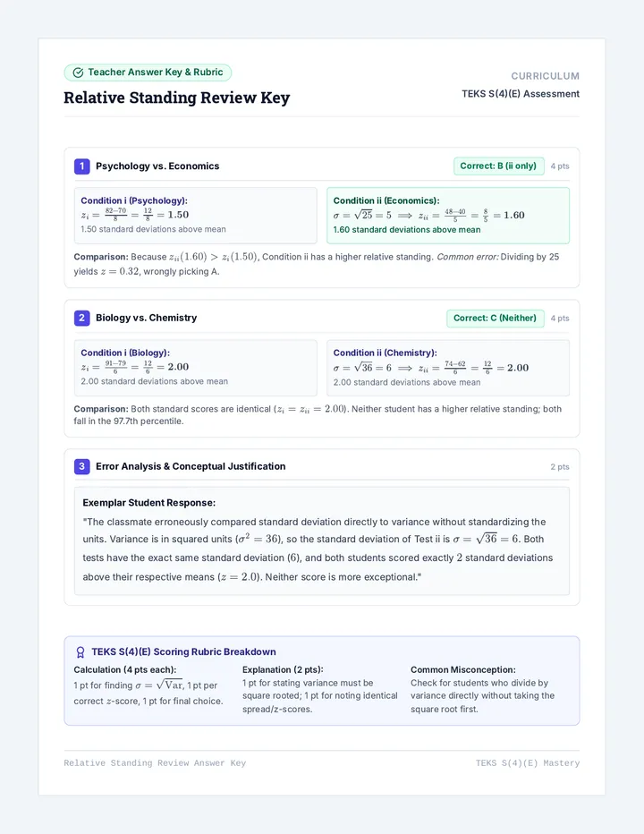The width and height of the screenshot is (644, 834).
Task: Click the 'Correct: C (Neither)' badge
Action: click(x=496, y=318)
